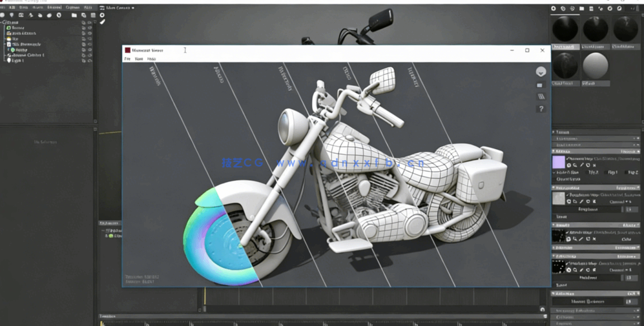This screenshot has height=326, width=644.
Task: Select the light gray sphere material thumbnail
Action: [x=595, y=66]
